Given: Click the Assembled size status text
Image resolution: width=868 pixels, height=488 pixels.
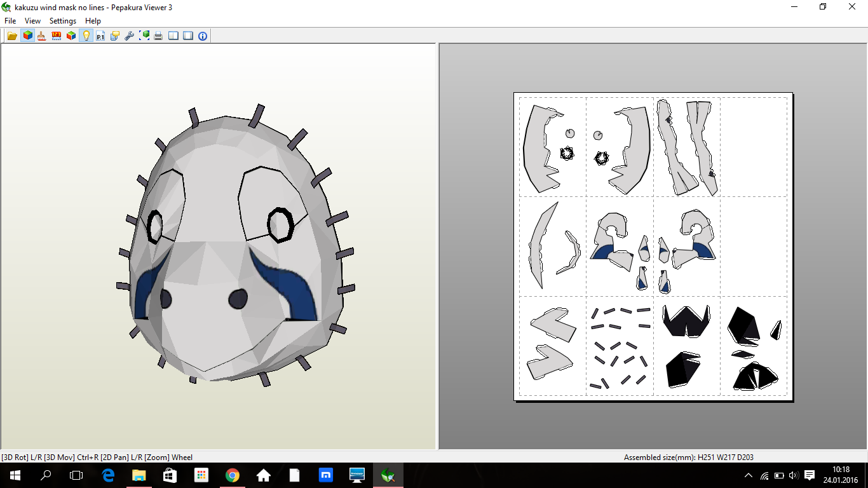Looking at the screenshot, I should pos(689,457).
